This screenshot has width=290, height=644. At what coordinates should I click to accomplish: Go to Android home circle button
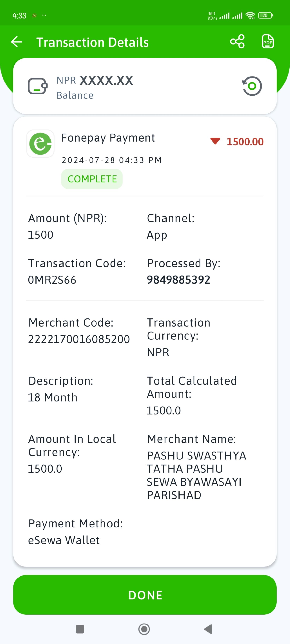tap(144, 629)
